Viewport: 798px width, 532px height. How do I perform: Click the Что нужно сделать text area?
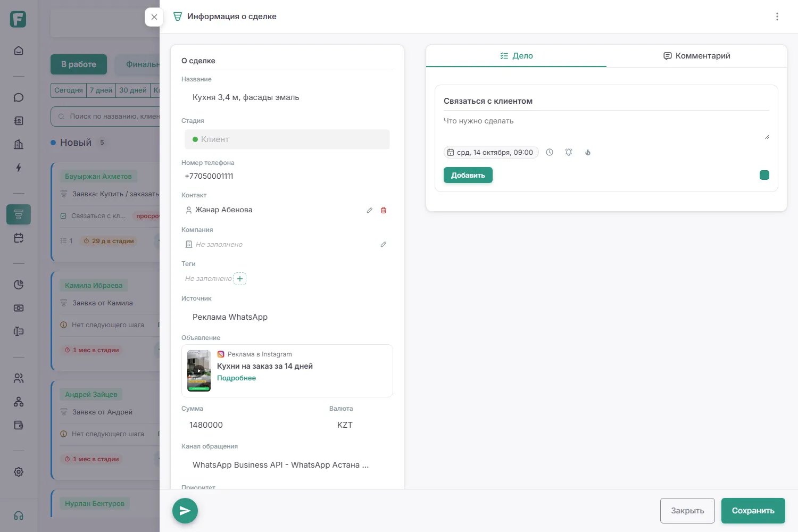click(x=606, y=128)
